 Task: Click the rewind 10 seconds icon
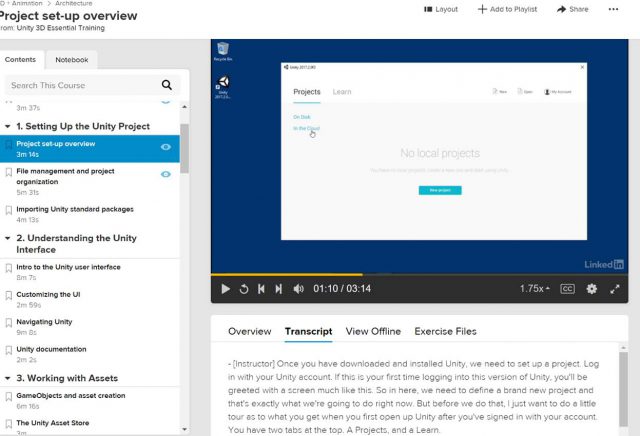244,289
